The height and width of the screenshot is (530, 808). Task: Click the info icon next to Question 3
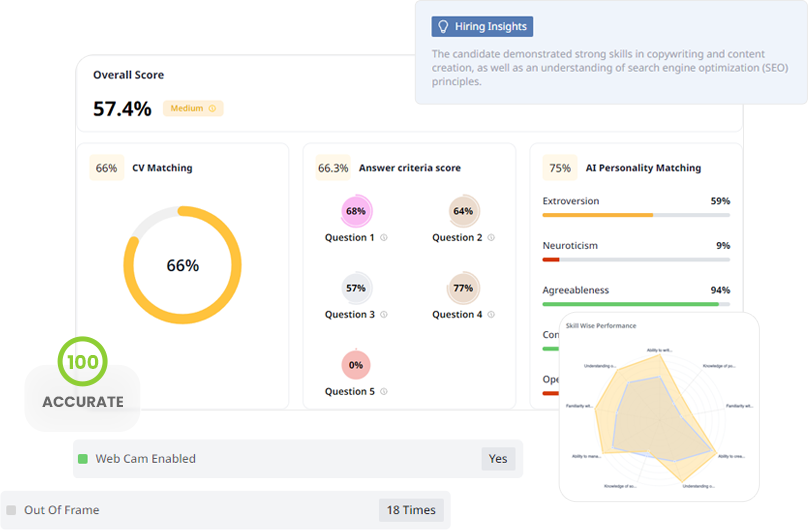(384, 315)
